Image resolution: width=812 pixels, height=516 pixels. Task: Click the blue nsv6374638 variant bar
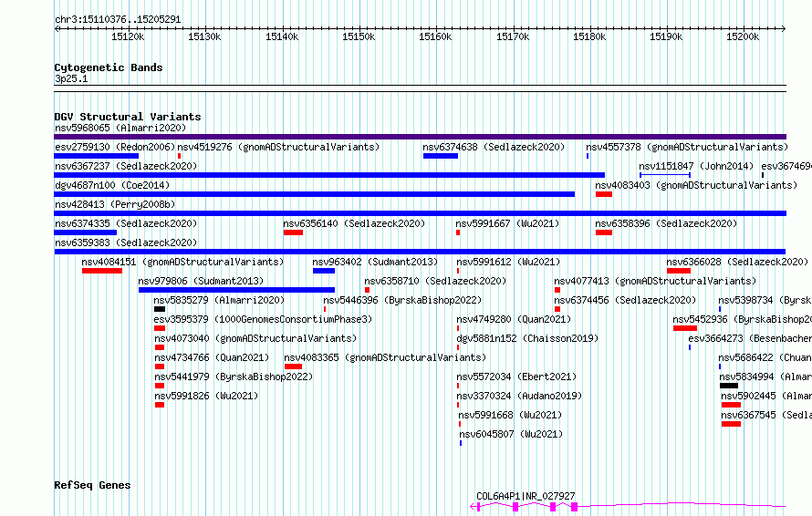(441, 156)
